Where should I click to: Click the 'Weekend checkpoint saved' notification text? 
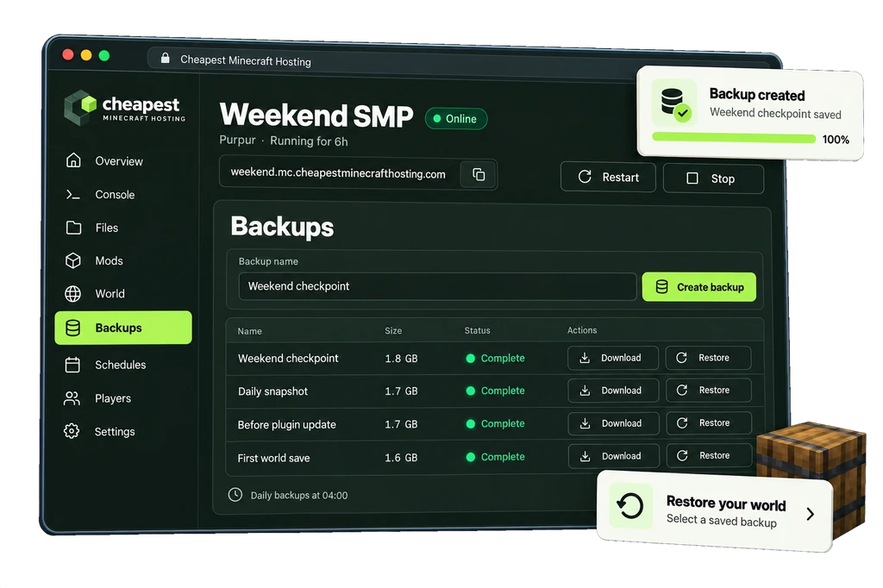[x=775, y=113]
